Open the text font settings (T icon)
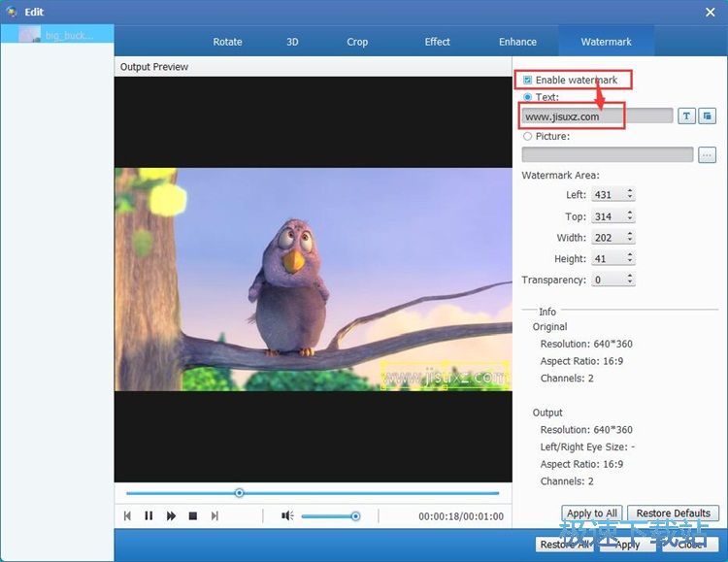Screen dimensions: 728x562 point(686,116)
